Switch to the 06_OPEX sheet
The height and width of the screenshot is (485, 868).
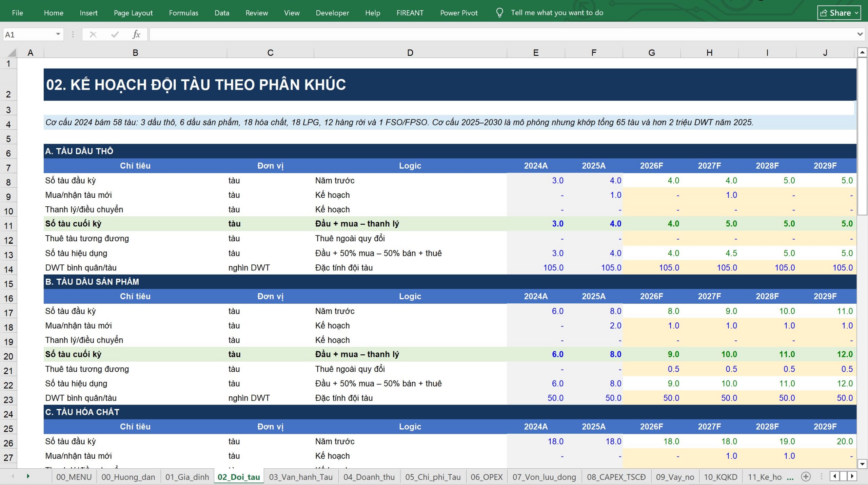487,477
